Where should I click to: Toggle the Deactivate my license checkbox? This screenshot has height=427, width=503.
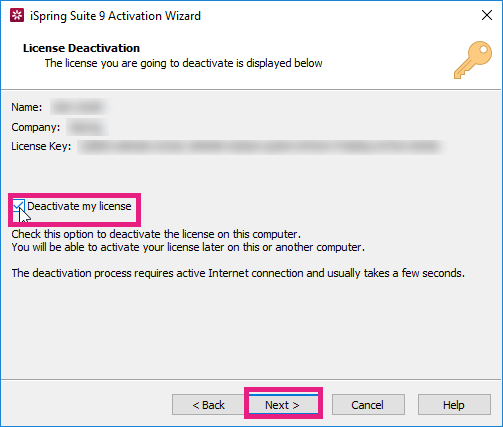(x=19, y=206)
